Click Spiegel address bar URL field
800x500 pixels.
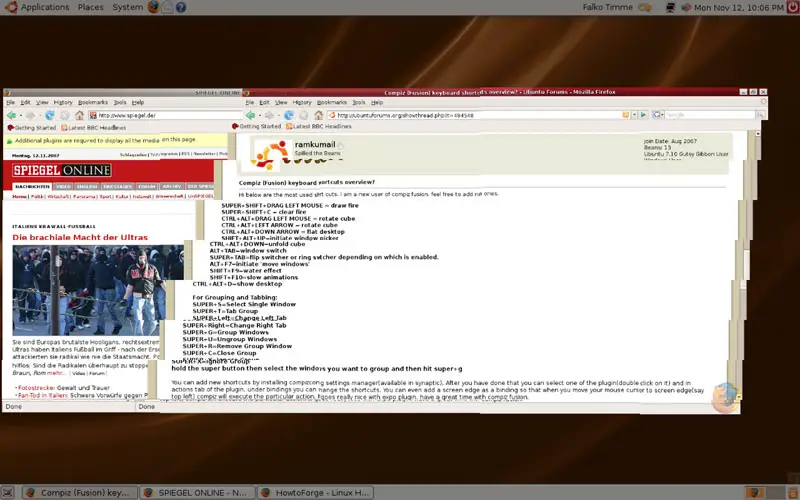[x=165, y=115]
